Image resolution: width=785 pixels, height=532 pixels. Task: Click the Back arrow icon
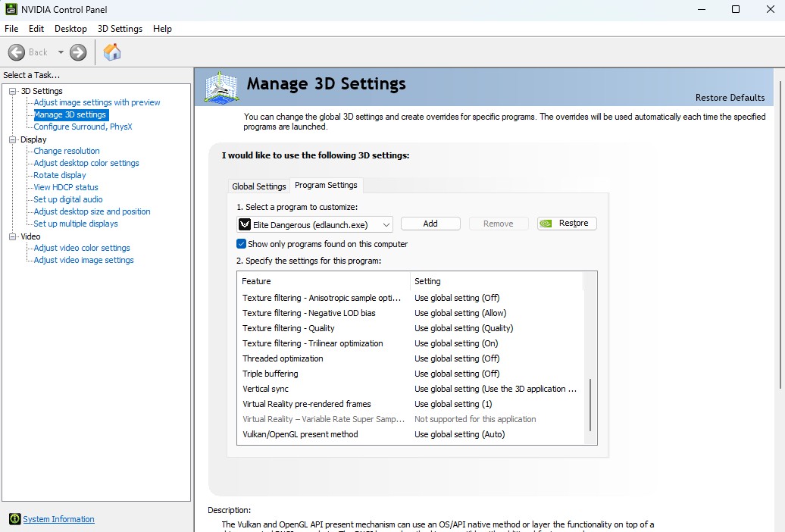pos(17,52)
